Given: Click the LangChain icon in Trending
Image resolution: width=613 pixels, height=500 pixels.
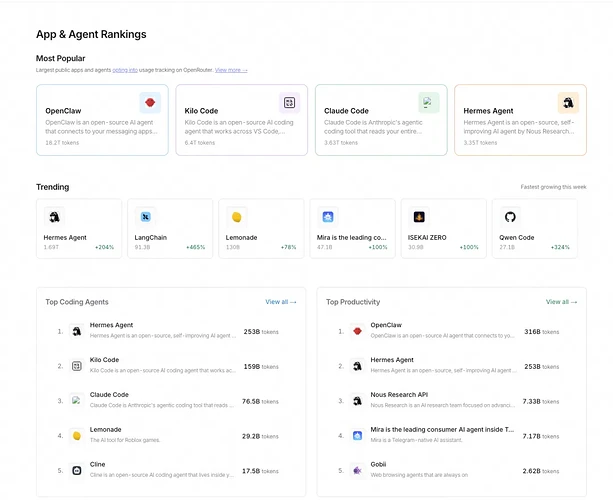Looking at the screenshot, I should pyautogui.click(x=146, y=216).
